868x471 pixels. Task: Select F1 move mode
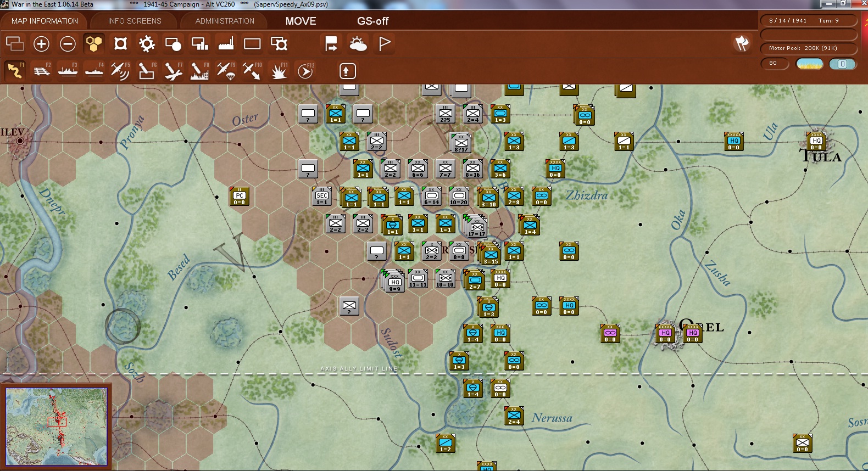click(x=15, y=71)
